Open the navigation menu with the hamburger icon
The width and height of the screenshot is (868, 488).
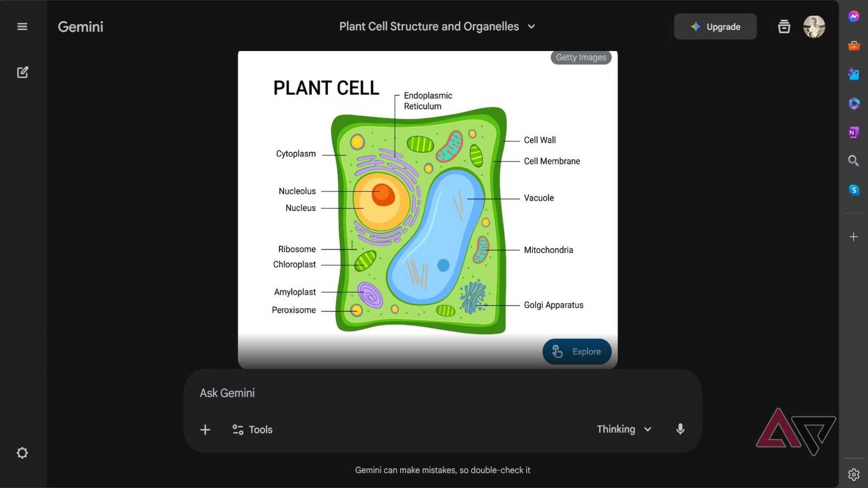22,26
